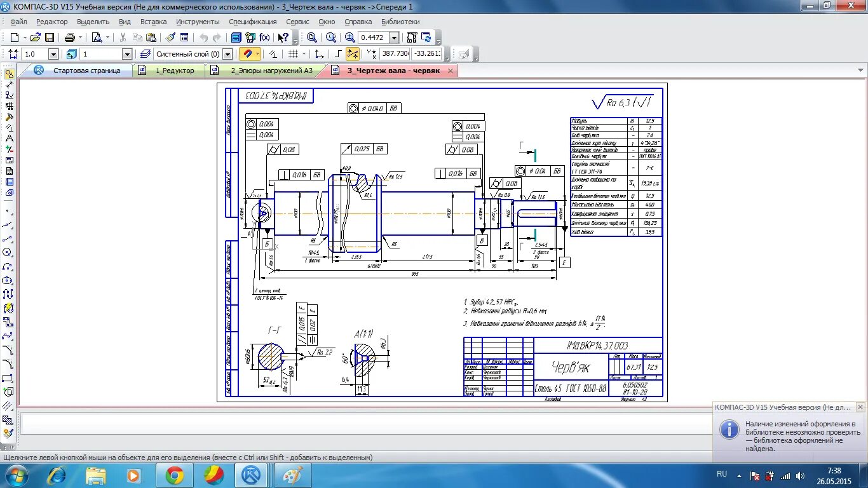
Task: Toggle orthogonal drawing mode
Action: 339,54
